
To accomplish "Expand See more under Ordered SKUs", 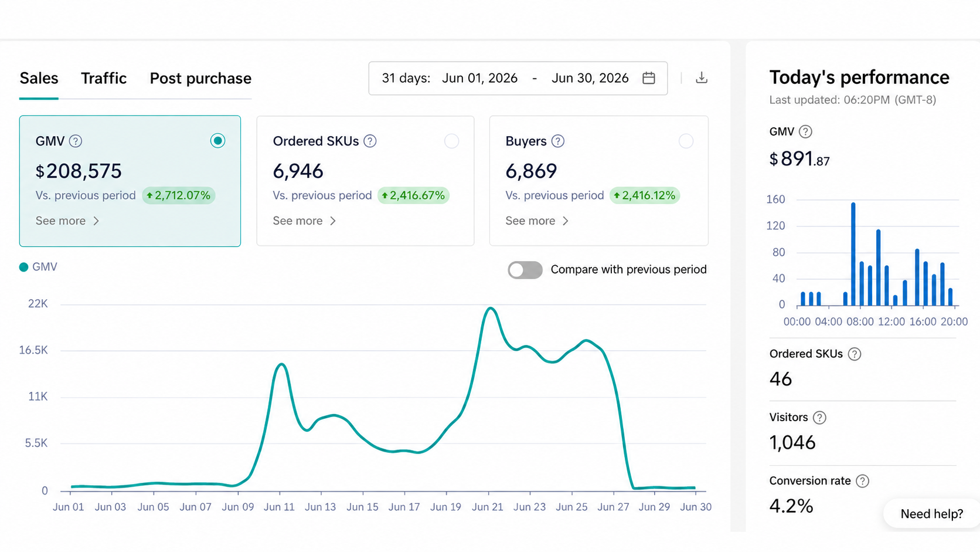I will (x=304, y=221).
